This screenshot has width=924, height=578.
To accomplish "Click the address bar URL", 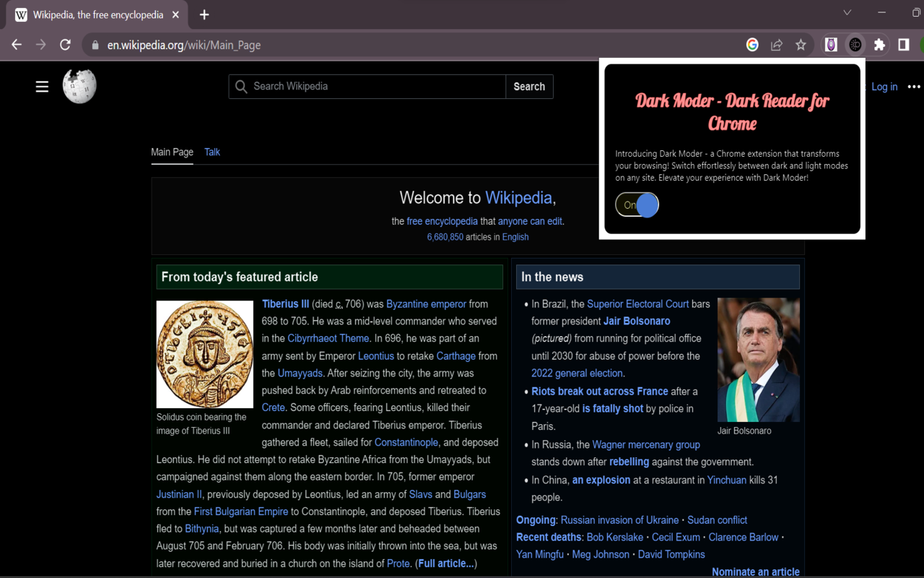I will [184, 45].
